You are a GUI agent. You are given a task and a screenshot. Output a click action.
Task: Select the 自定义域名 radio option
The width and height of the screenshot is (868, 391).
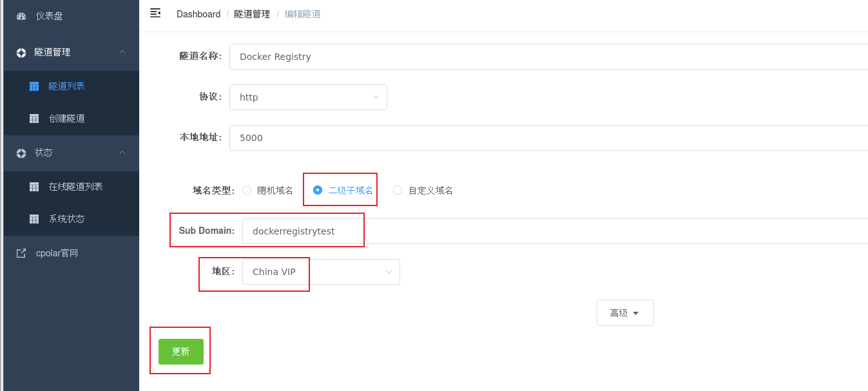pyautogui.click(x=398, y=190)
